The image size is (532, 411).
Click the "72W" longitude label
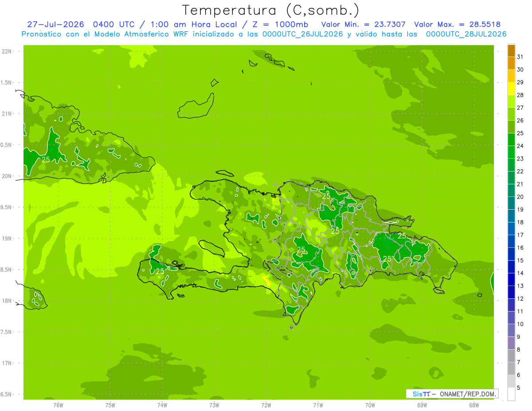(x=266, y=405)
